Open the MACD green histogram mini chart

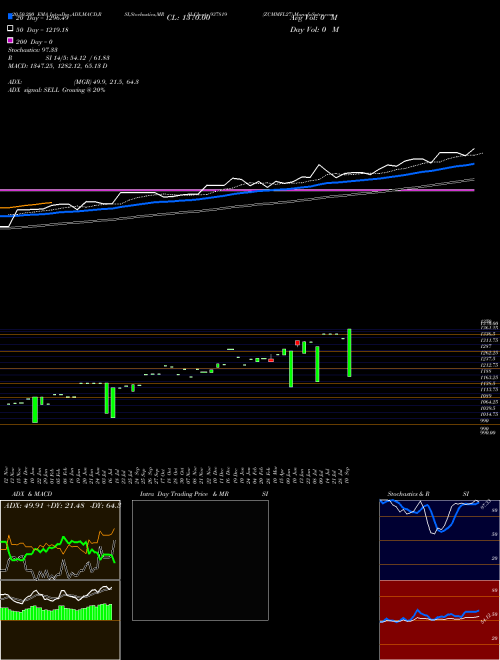(60, 620)
